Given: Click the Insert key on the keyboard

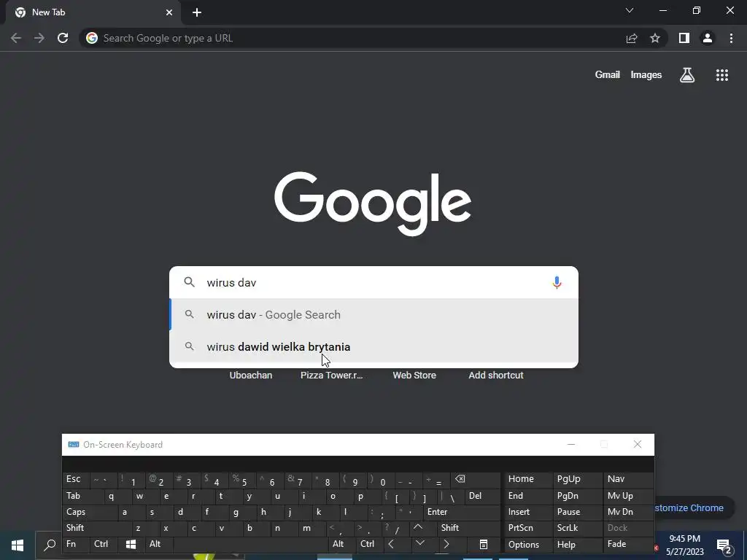Looking at the screenshot, I should coord(528,512).
